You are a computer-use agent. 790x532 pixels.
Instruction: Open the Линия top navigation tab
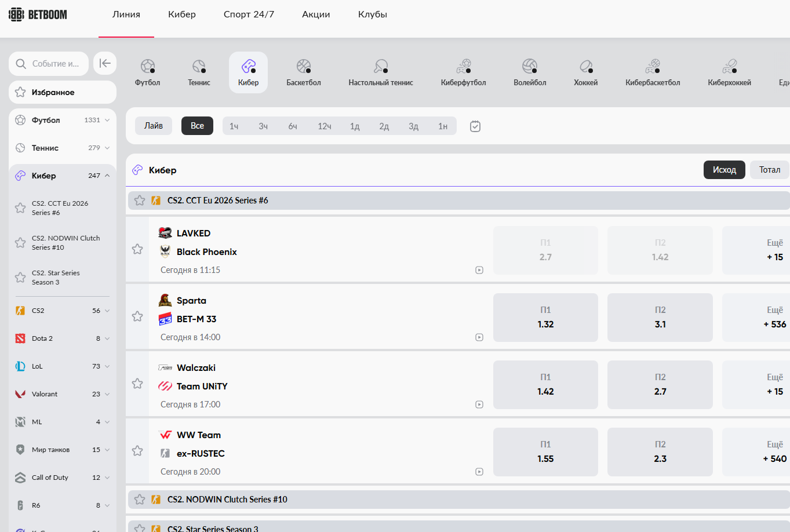pyautogui.click(x=126, y=14)
